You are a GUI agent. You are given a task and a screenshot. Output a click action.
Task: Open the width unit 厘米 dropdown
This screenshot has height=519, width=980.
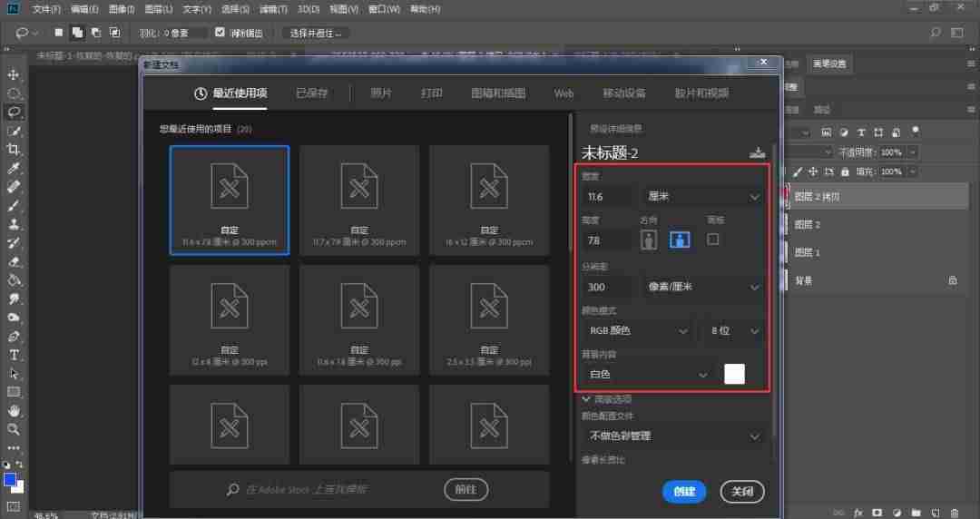[x=702, y=196]
